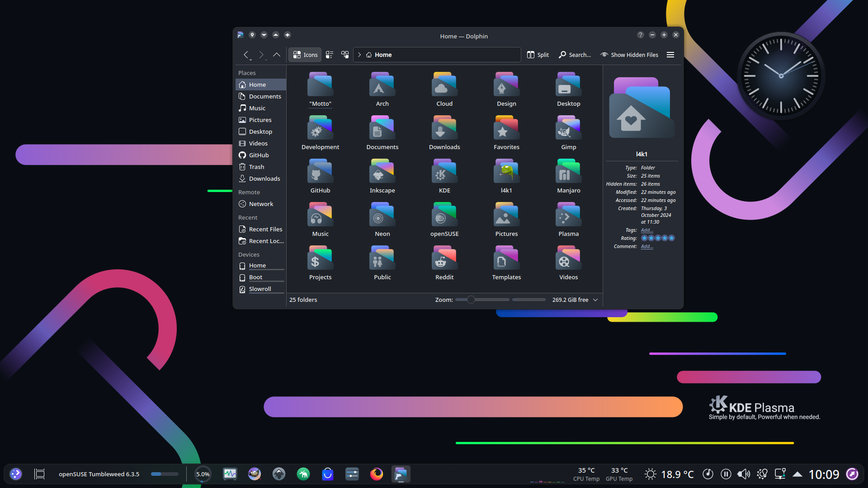The width and height of the screenshot is (868, 488).
Task: Click context help question mark button
Action: tap(641, 35)
